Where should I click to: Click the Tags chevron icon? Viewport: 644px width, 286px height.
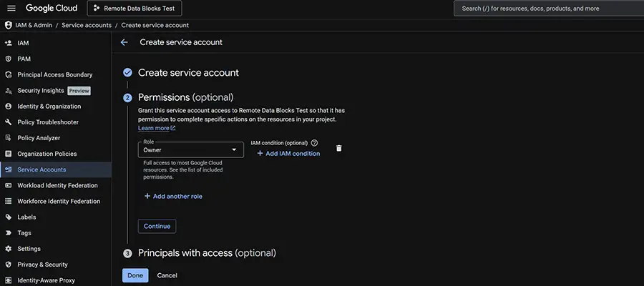click(8, 232)
